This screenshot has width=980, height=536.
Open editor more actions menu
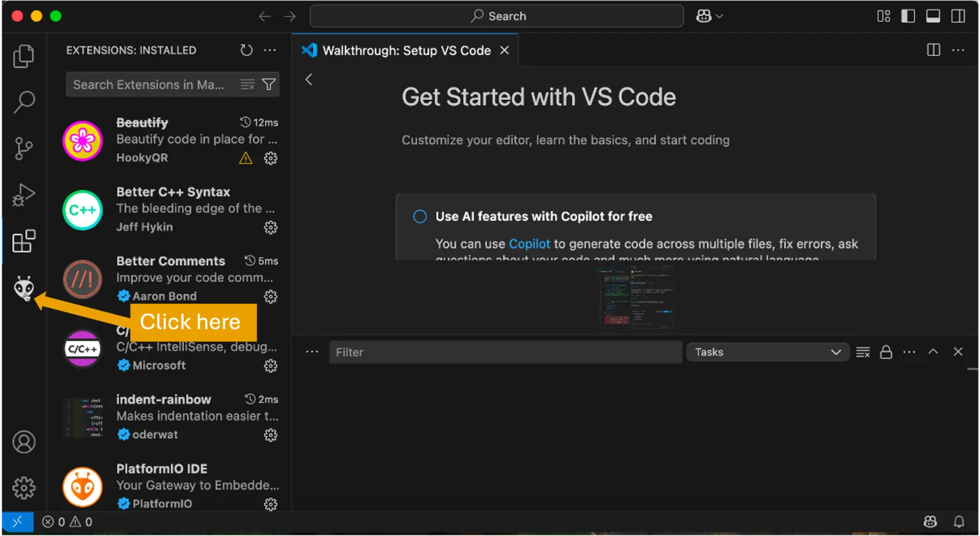958,50
